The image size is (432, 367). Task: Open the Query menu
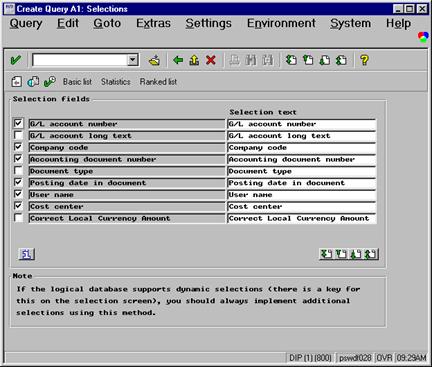click(26, 24)
